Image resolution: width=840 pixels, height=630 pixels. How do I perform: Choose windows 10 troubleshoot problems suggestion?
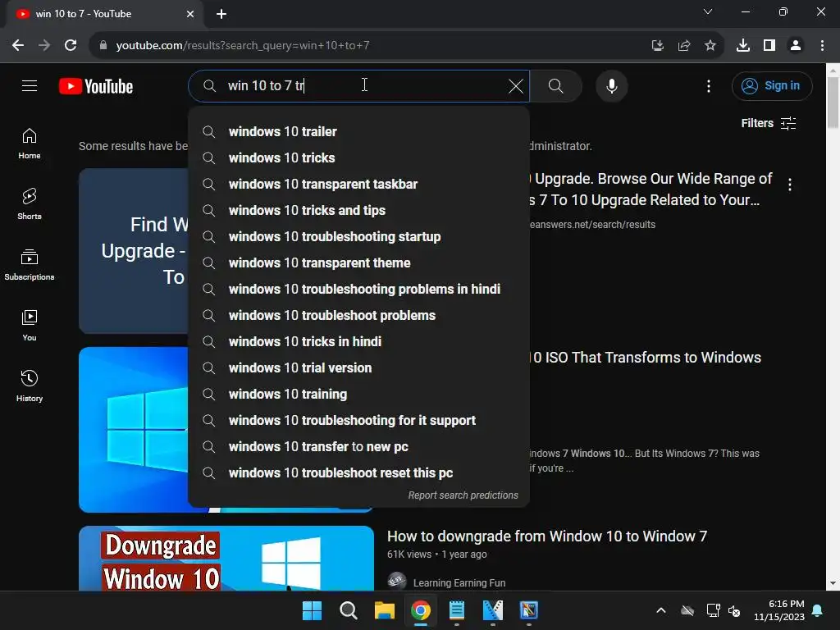click(359, 315)
